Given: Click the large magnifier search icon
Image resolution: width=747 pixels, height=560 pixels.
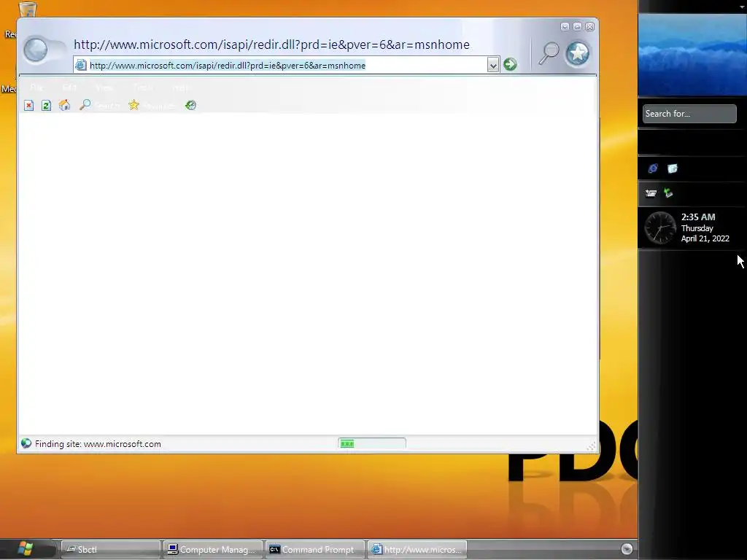Looking at the screenshot, I should 549,53.
